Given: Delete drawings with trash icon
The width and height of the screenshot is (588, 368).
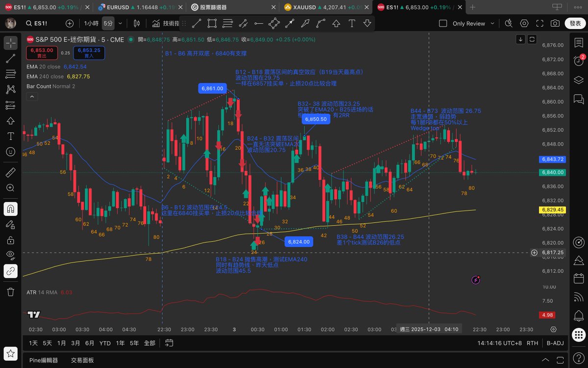Looking at the screenshot, I should pyautogui.click(x=10, y=291).
